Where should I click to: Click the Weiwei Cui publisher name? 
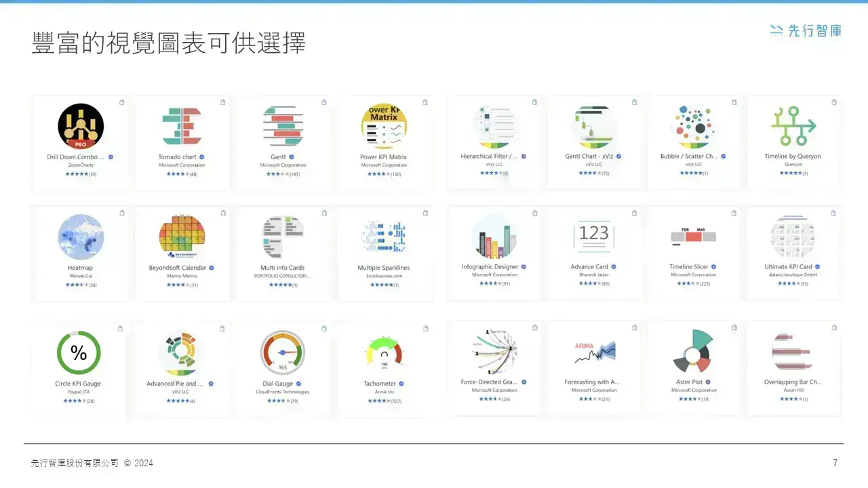pos(80,276)
